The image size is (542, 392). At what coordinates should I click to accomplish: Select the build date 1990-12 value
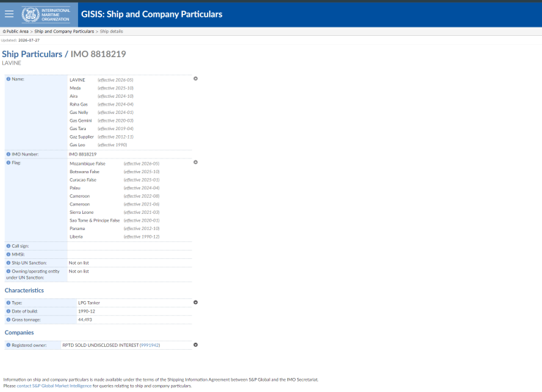pyautogui.click(x=87, y=312)
